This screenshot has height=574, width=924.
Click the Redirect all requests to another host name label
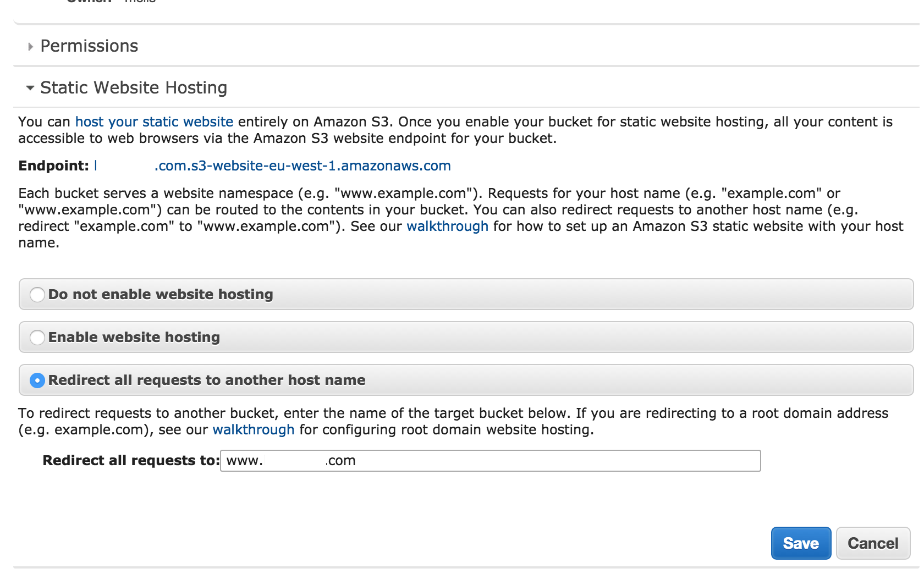point(207,380)
